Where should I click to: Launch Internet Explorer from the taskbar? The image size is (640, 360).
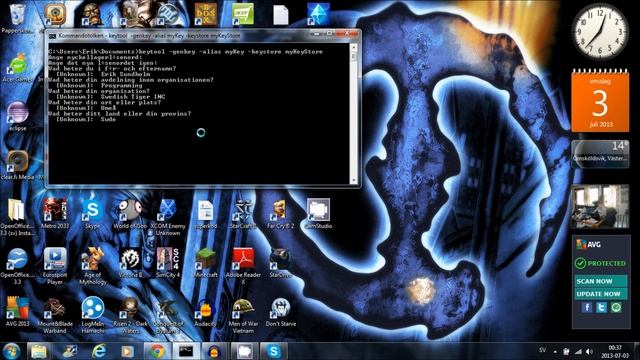[x=98, y=351]
